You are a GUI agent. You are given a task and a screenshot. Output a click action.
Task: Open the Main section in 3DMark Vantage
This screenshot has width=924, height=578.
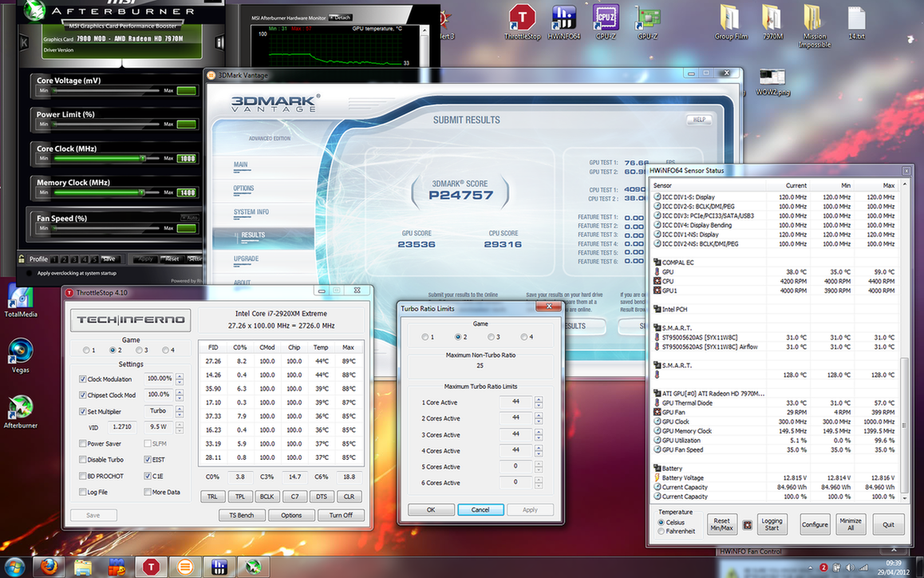240,165
